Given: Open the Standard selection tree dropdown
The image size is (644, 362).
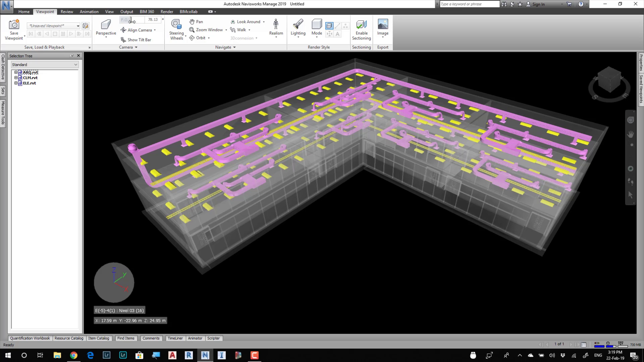Looking at the screenshot, I should coord(45,65).
